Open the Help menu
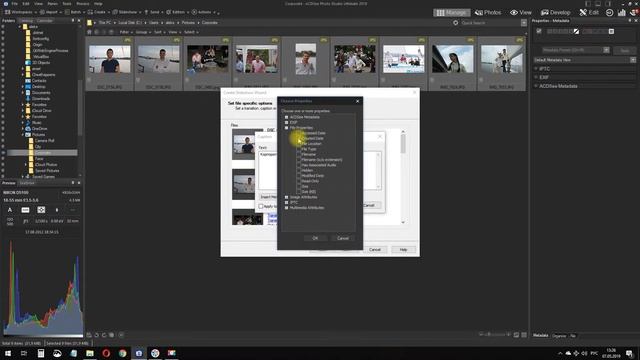The height and width of the screenshot is (360, 640). (x=98, y=4)
